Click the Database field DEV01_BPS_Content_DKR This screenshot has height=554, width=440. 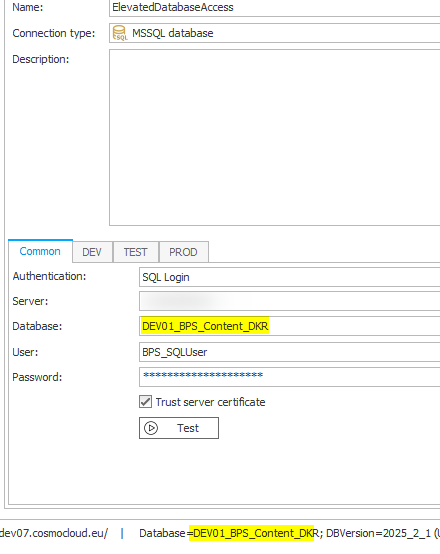[x=289, y=326]
